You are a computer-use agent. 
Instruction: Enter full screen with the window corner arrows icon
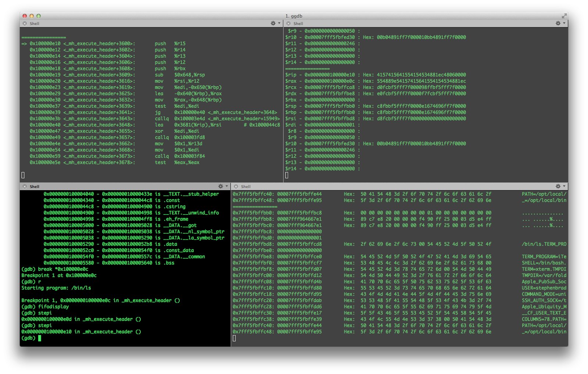tap(564, 16)
